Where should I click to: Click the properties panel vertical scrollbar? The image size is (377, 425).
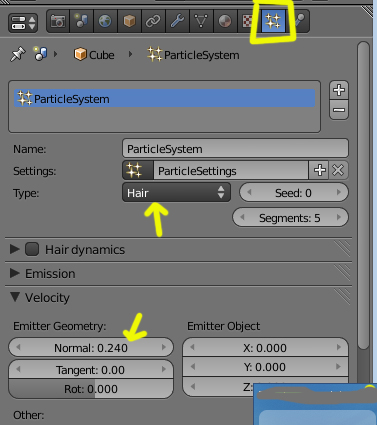coord(363,195)
